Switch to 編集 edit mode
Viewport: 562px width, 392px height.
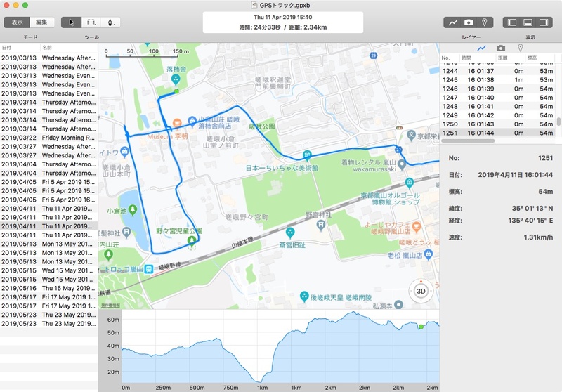coord(42,22)
